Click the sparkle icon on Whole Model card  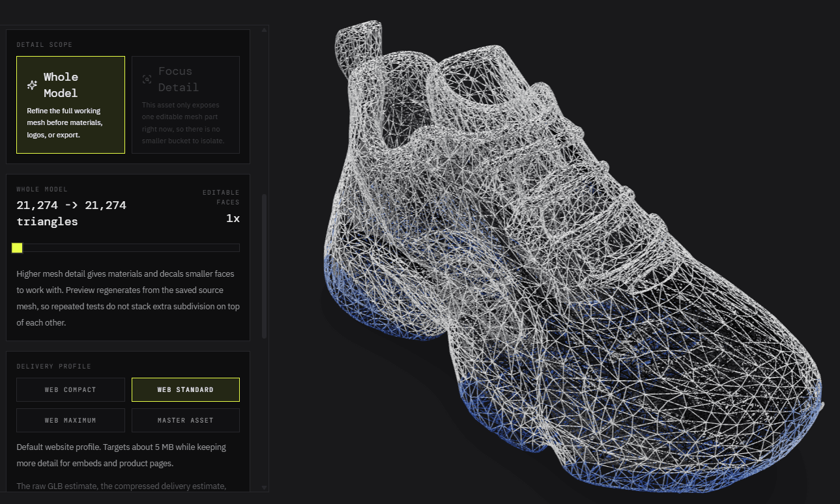click(x=32, y=85)
